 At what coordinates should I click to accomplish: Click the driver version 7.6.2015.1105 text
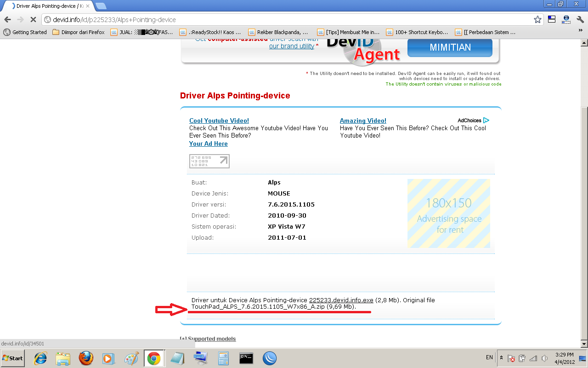291,204
